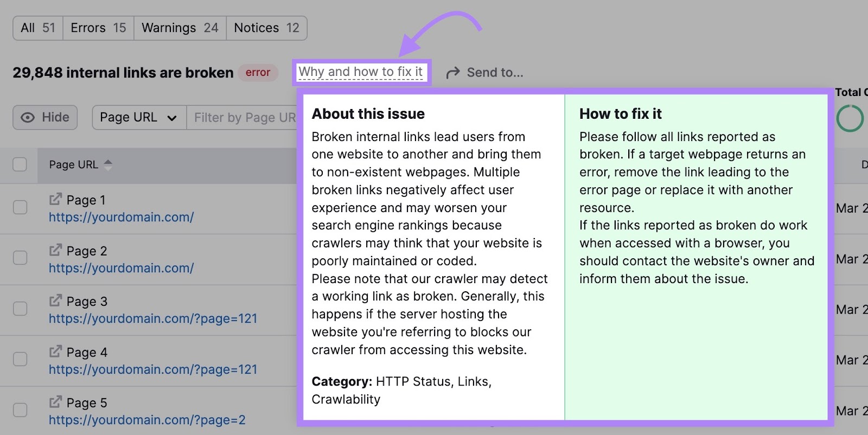Select the Page 5 row checkbox
This screenshot has height=435, width=868.
pos(20,410)
